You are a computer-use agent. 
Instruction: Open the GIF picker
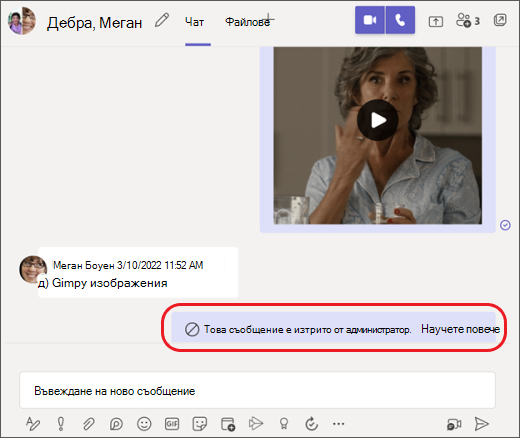click(172, 424)
